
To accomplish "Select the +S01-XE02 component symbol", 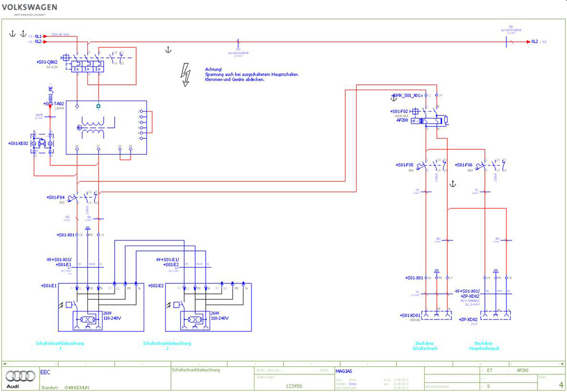I will pyautogui.click(x=42, y=143).
